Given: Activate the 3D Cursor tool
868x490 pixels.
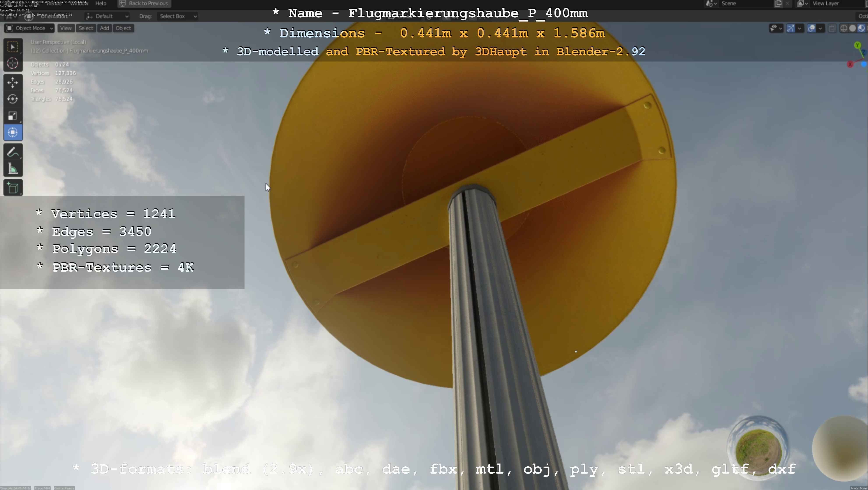Looking at the screenshot, I should [x=13, y=63].
